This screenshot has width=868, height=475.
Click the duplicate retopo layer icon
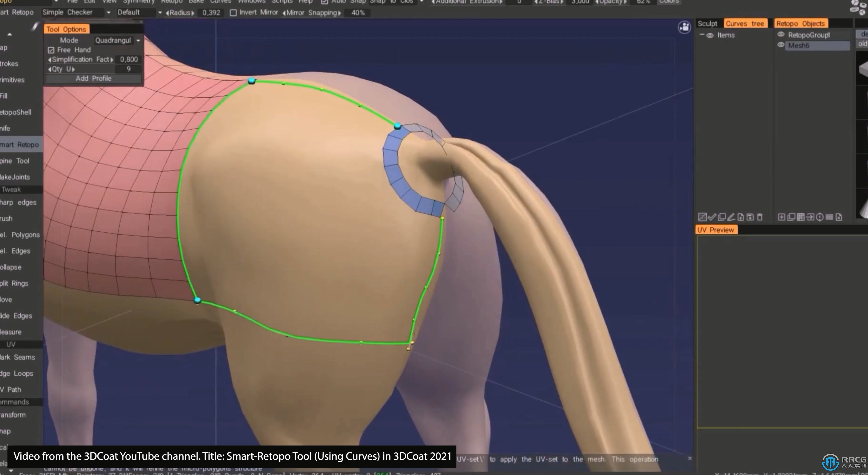(x=791, y=217)
